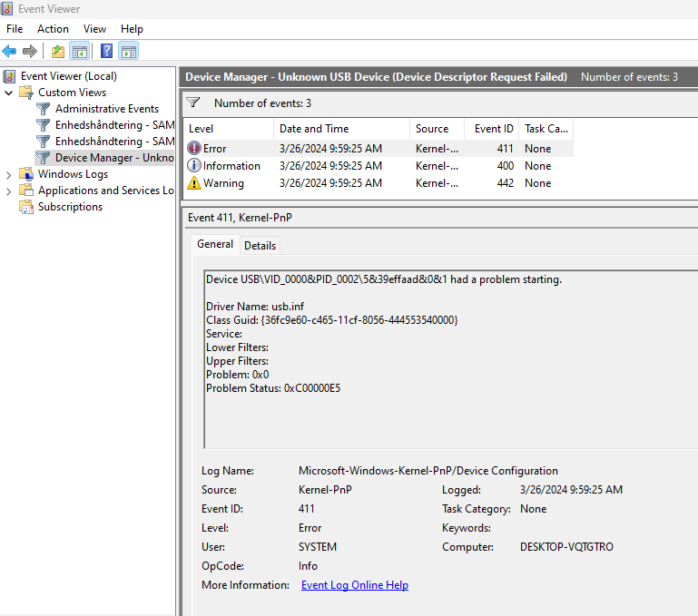Sort by the Task Category column header
Screen dimensions: 698x616
click(x=546, y=129)
